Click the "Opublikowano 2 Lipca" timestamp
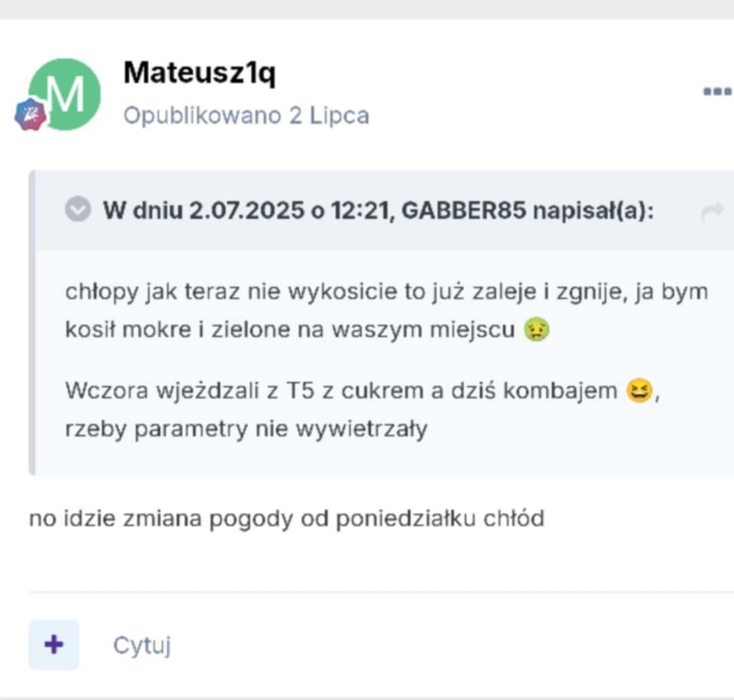 [x=246, y=115]
